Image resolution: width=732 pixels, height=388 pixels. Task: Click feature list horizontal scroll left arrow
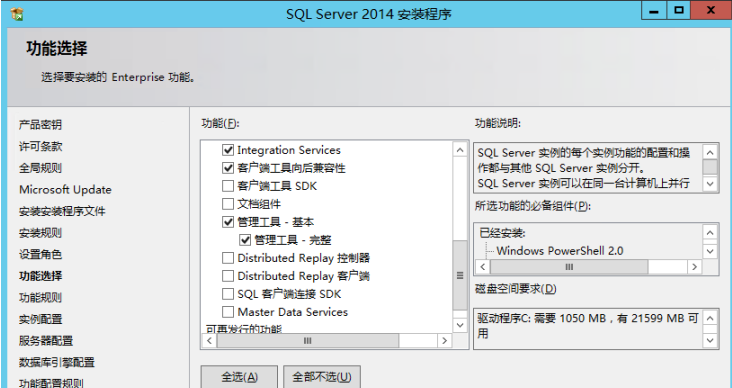210,340
